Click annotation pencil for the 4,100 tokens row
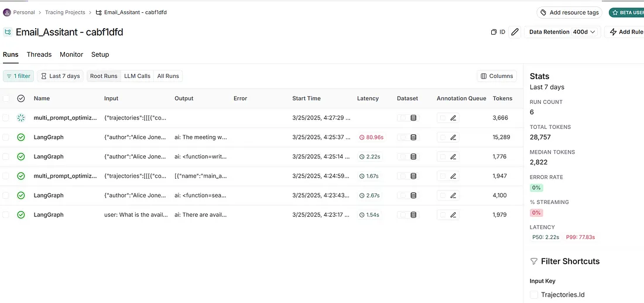 (453, 195)
